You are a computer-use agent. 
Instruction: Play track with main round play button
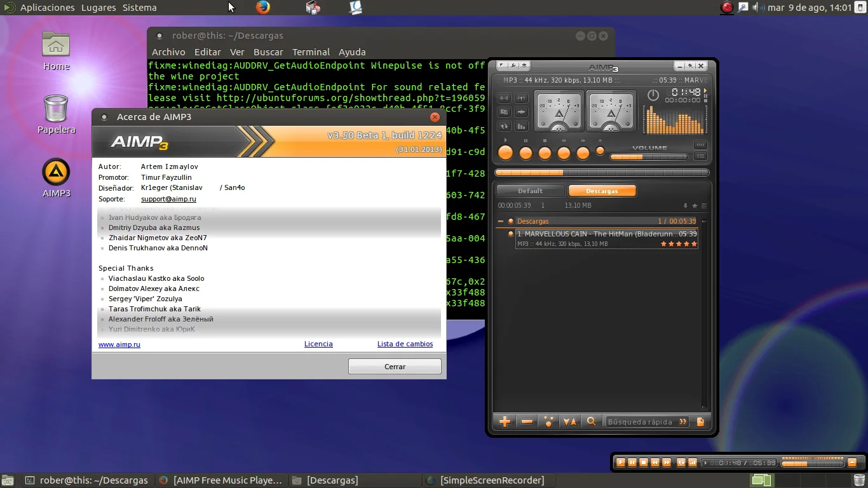pyautogui.click(x=506, y=152)
